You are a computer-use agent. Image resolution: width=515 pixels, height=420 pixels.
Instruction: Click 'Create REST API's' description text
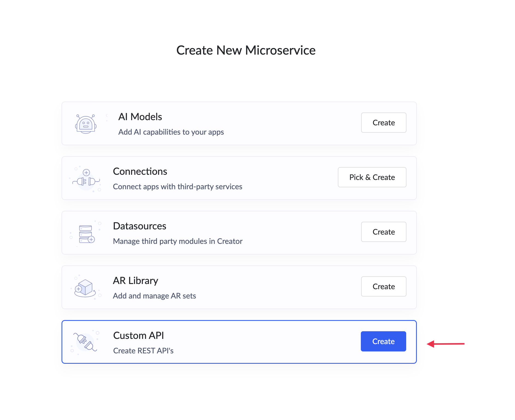tap(143, 351)
